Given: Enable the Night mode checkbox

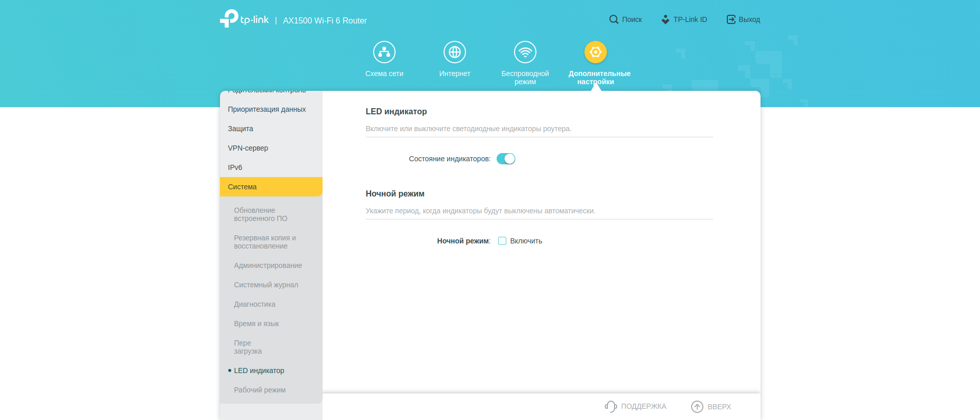Looking at the screenshot, I should 502,241.
